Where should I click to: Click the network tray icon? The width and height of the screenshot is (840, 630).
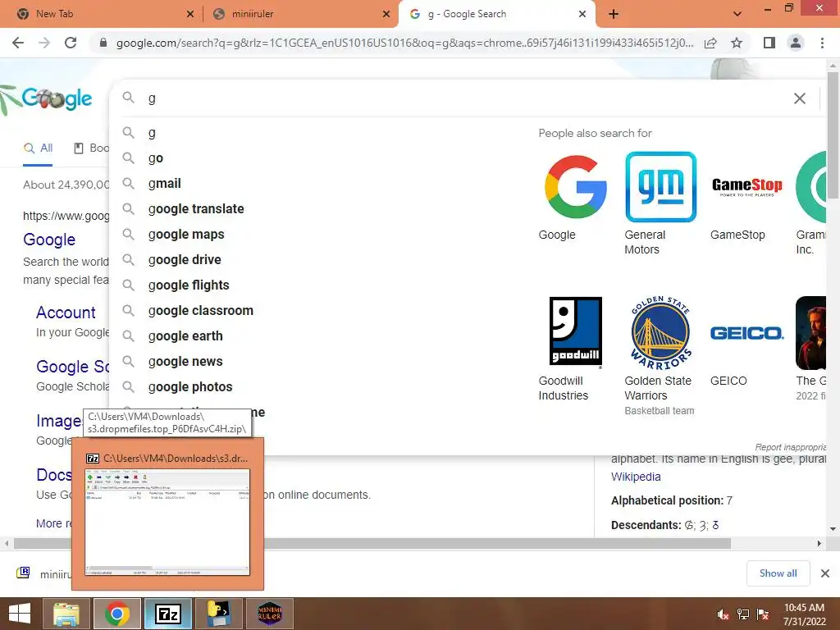743,614
